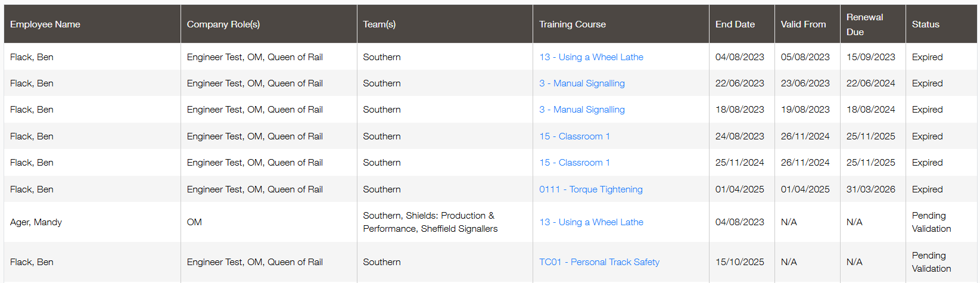980x283 pixels.
Task: Sort by Team(s) column header
Action: 379,24
